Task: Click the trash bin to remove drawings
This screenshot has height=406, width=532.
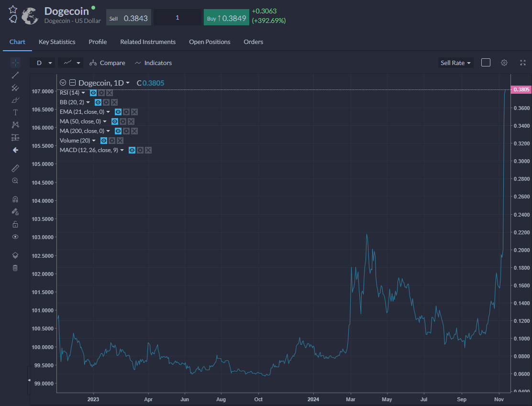Action: click(15, 268)
